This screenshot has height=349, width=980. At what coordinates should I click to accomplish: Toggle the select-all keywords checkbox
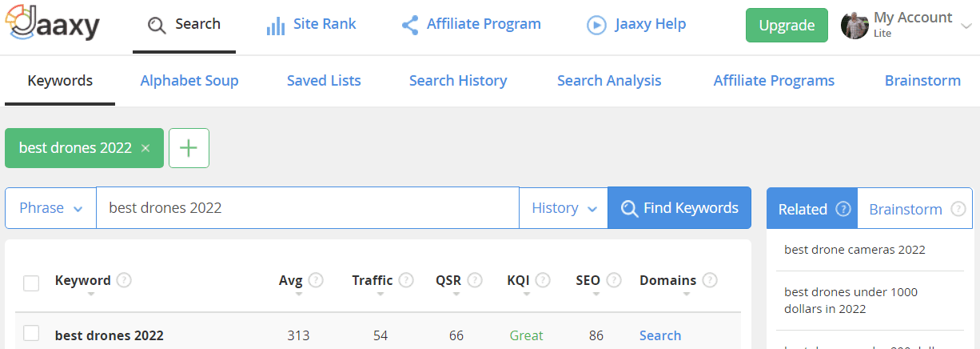click(x=31, y=283)
